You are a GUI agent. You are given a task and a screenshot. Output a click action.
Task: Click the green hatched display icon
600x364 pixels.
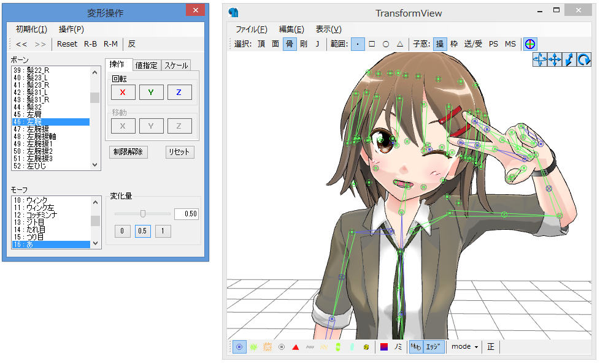(x=253, y=347)
